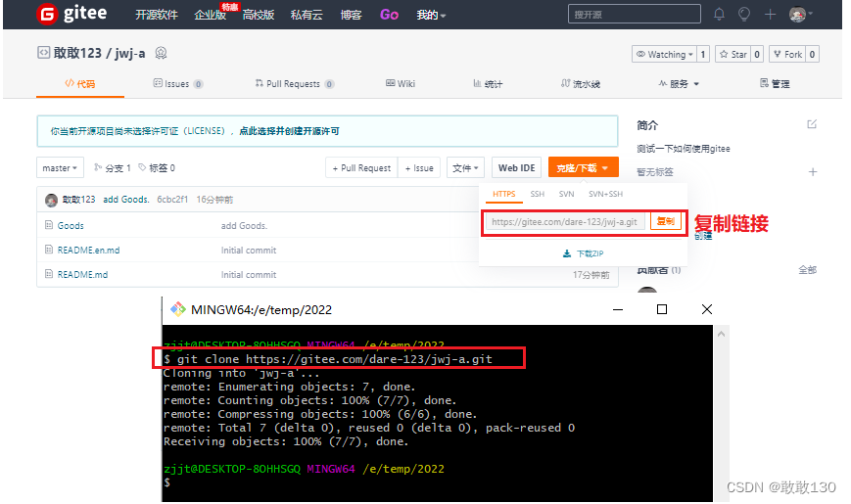Open the notifications bell icon
Image resolution: width=851 pixels, height=504 pixels.
tap(719, 14)
